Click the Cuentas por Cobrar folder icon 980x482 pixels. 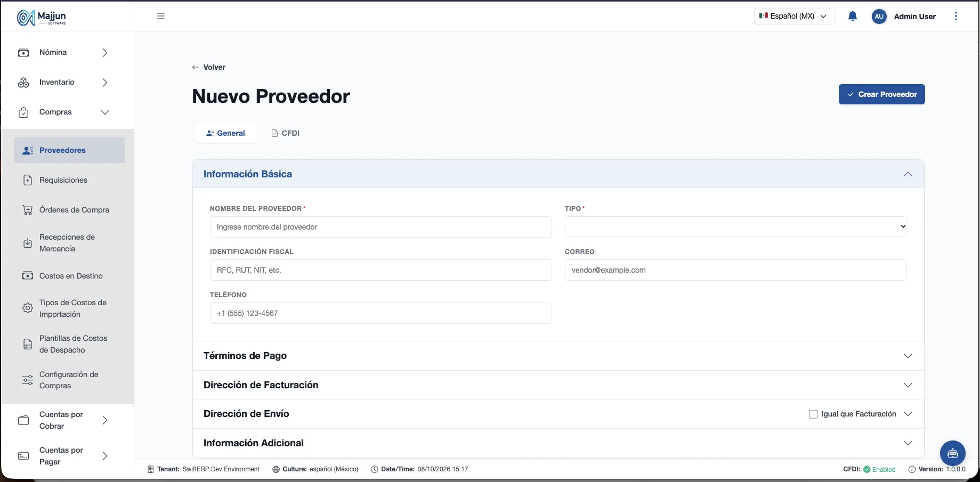(x=23, y=420)
